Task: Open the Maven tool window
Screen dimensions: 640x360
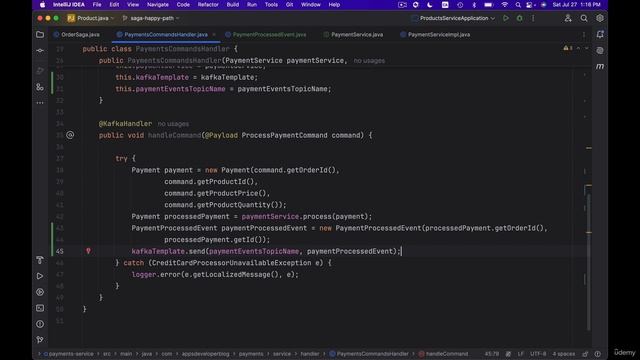Action: 600,66
